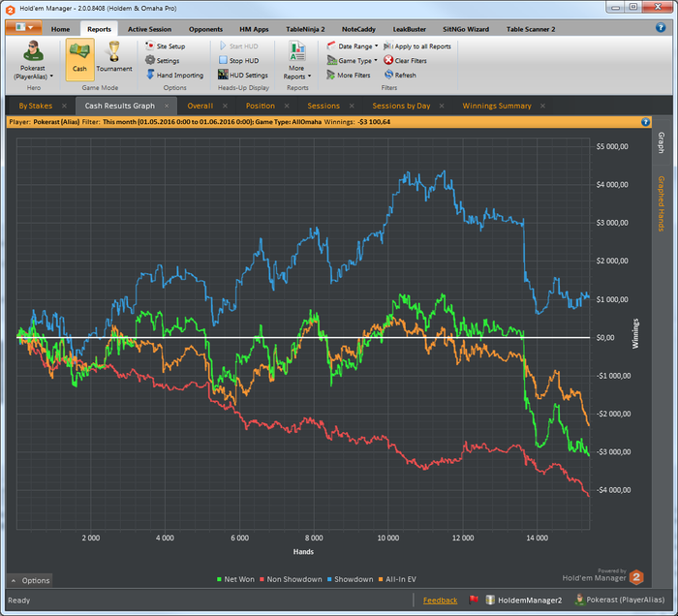The width and height of the screenshot is (678, 616).
Task: Expand Date Range filter dropdown
Action: (x=376, y=46)
